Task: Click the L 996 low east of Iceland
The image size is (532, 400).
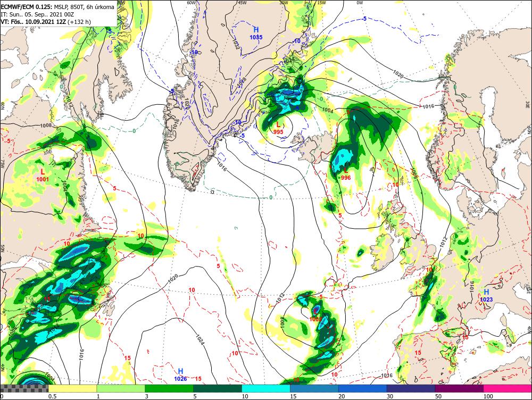Action: [x=346, y=174]
